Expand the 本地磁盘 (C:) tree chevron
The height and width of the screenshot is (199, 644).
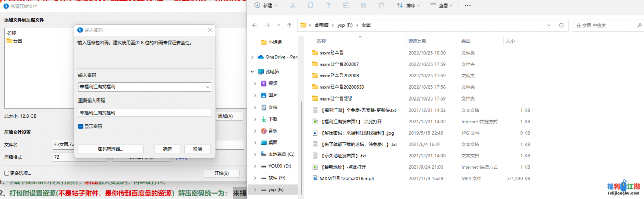(x=256, y=154)
